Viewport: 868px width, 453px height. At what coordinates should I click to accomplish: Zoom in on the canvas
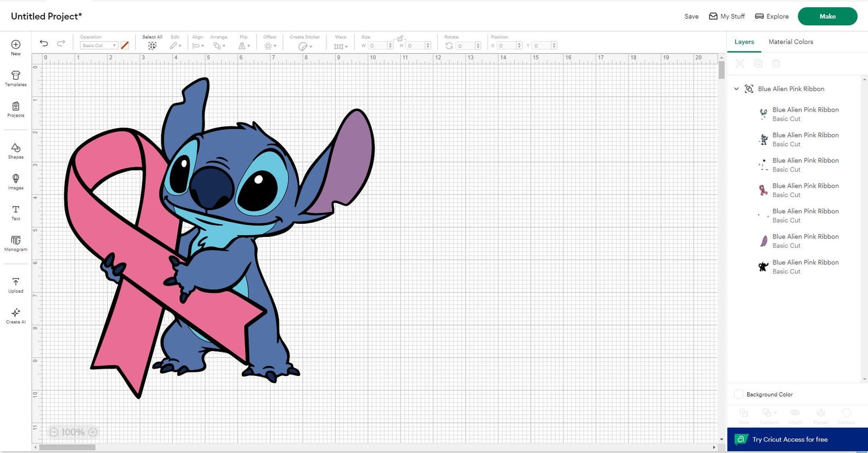[x=93, y=432]
